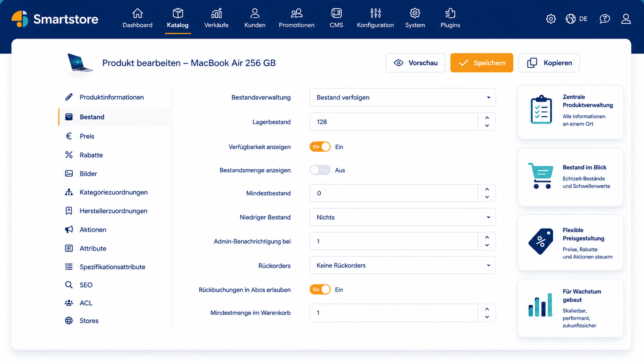Screen dimensions: 644x362
Task: Open the user account icon
Action: 626,19
